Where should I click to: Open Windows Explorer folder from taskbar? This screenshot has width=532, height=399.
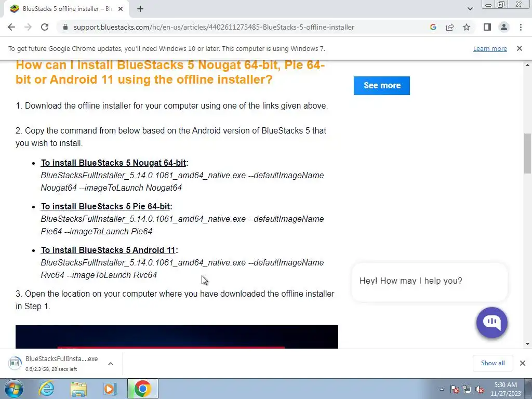tap(78, 389)
